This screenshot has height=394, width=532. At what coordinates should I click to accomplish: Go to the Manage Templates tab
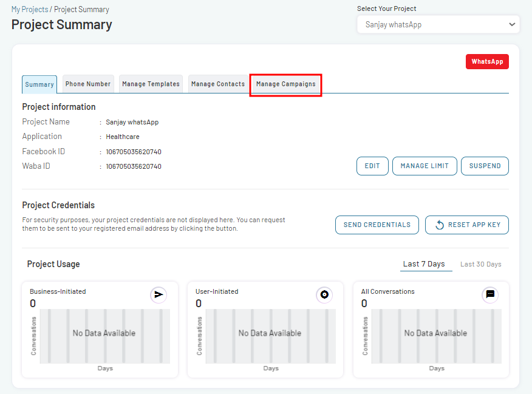click(x=151, y=84)
